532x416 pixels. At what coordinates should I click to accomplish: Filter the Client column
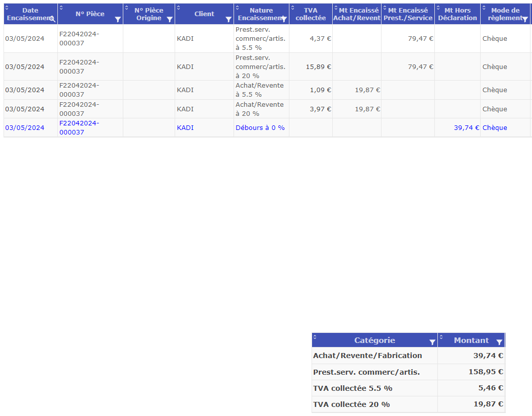pos(228,20)
